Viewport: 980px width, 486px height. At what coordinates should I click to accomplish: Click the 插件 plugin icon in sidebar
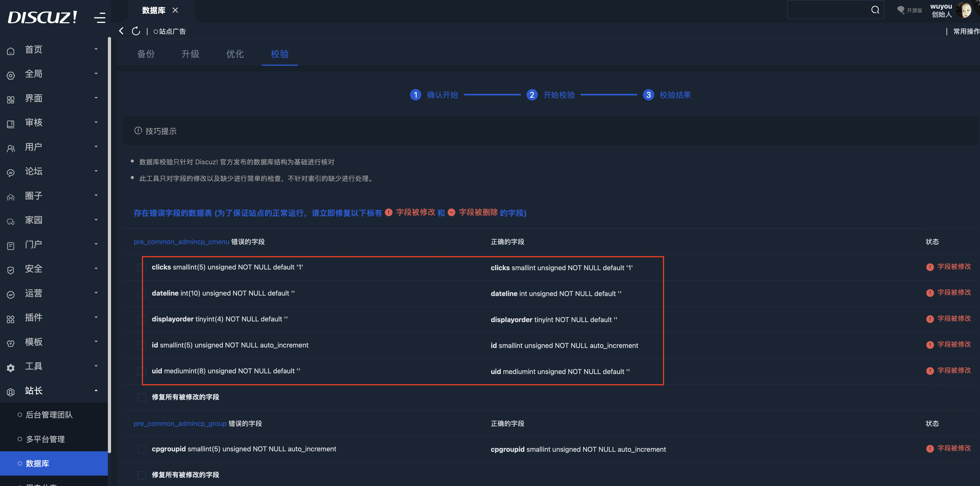[11, 319]
